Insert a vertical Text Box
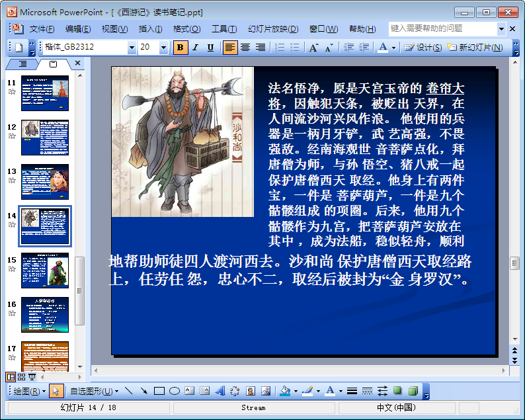 tap(204, 391)
